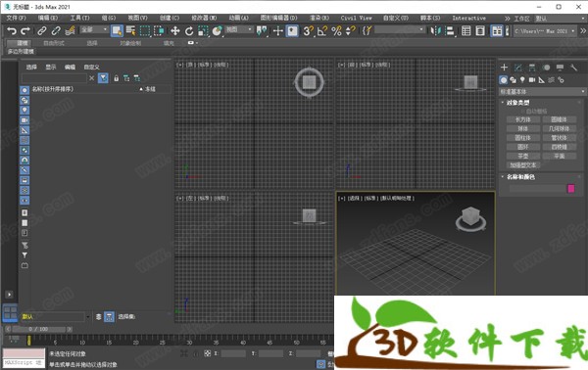Click the Undo arrow icon
Image resolution: width=588 pixels, height=370 pixels.
(12, 30)
